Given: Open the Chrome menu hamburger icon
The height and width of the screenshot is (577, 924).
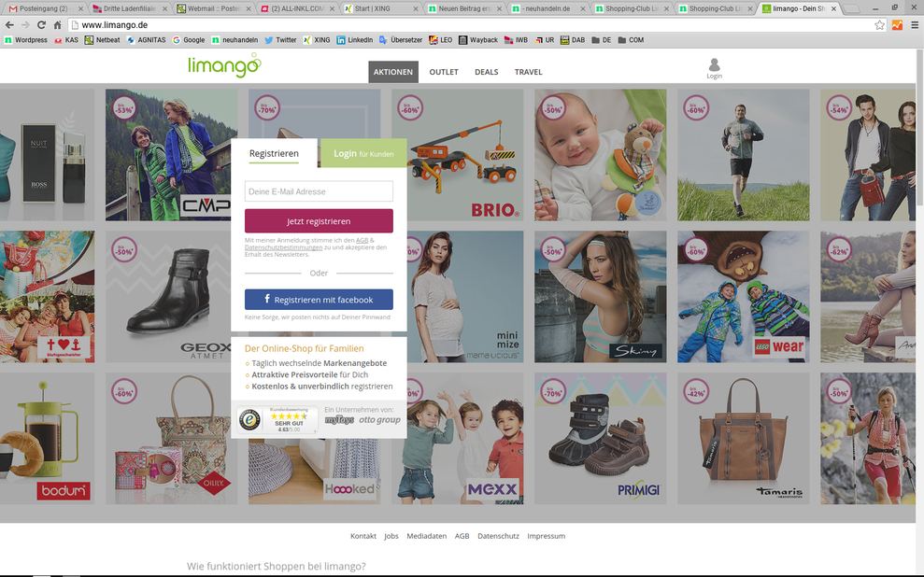Looking at the screenshot, I should (915, 24).
